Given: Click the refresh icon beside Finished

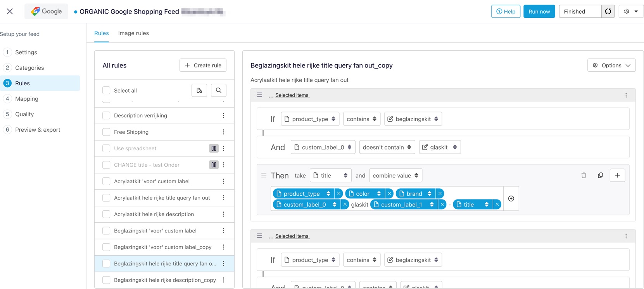Looking at the screenshot, I should [608, 12].
